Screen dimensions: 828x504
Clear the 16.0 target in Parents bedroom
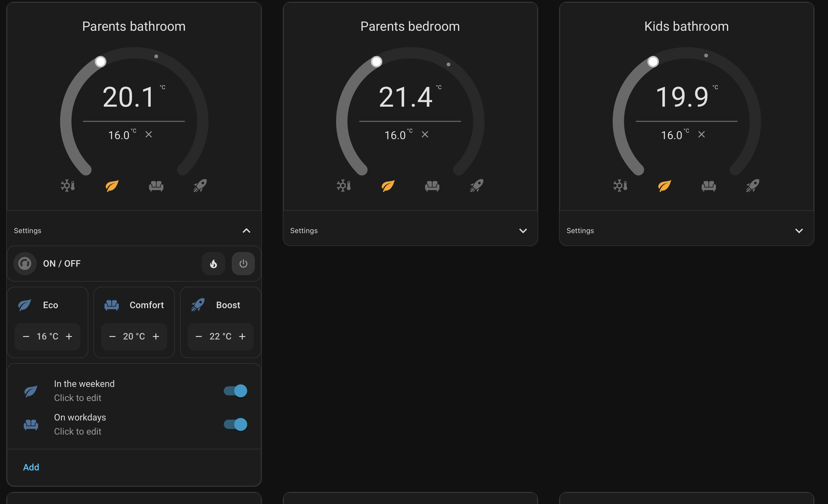coord(425,134)
